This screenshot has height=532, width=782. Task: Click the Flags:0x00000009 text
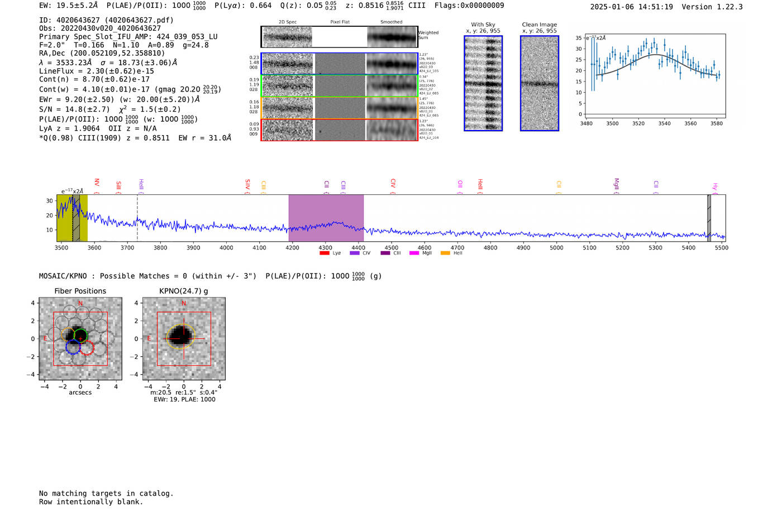click(x=469, y=6)
